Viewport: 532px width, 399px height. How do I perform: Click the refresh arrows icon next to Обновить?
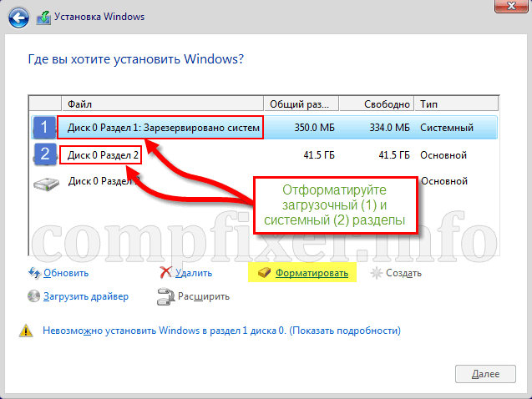point(34,273)
